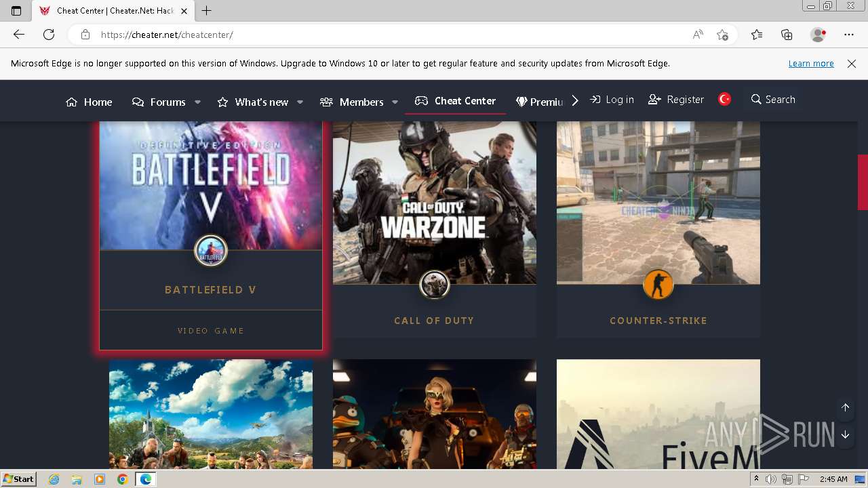Switch language via Turkish flag

pyautogui.click(x=725, y=99)
